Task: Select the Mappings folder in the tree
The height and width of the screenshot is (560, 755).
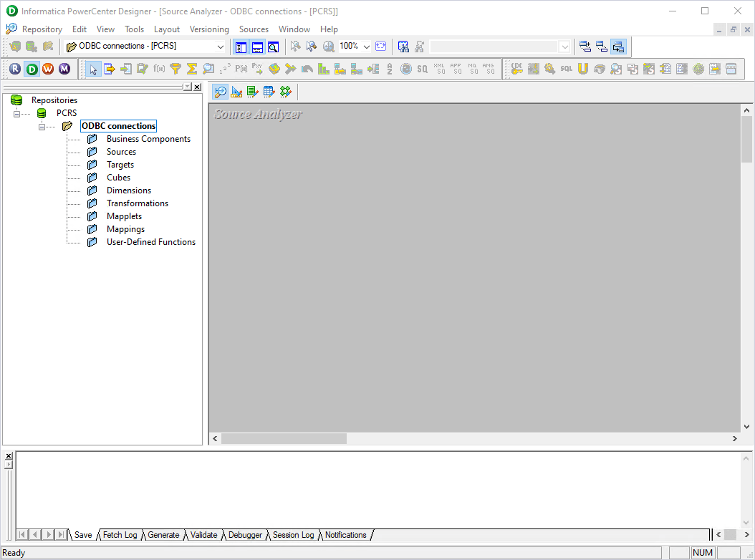Action: pyautogui.click(x=125, y=229)
